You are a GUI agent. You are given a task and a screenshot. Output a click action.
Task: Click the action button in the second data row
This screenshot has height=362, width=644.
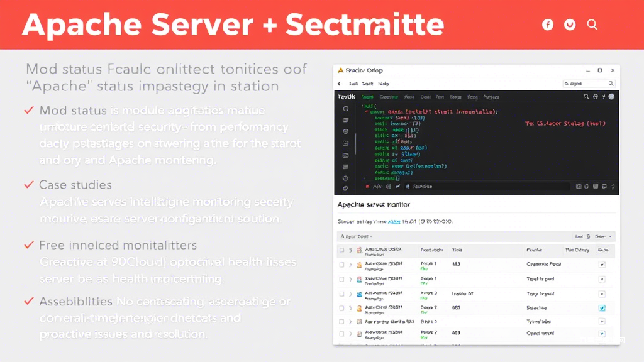[602, 280]
